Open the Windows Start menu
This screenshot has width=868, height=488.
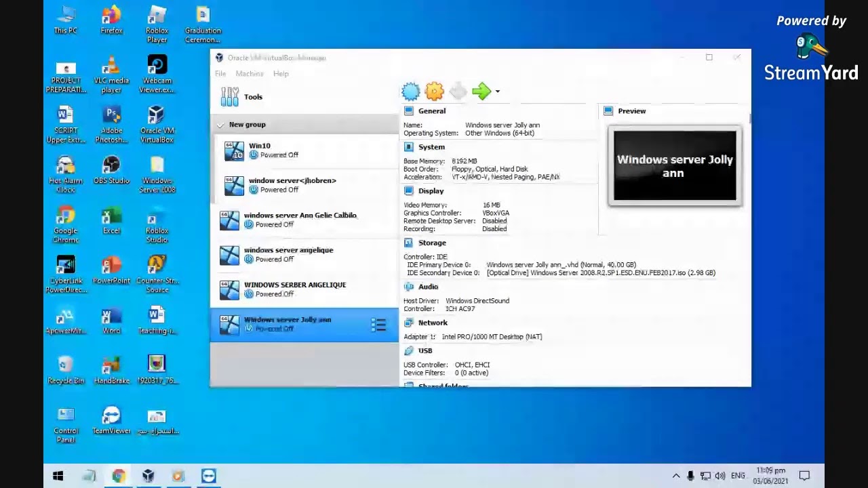coord(58,476)
